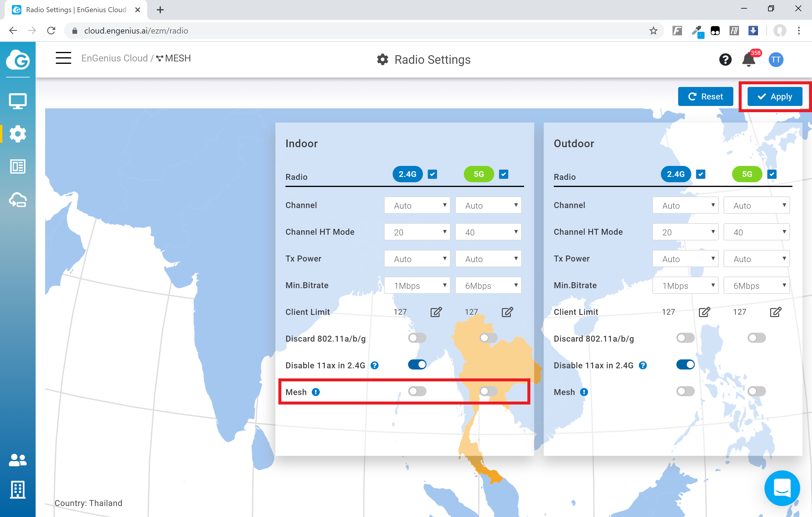
Task: Open Indoor 5G Channel dropdown
Action: [488, 205]
